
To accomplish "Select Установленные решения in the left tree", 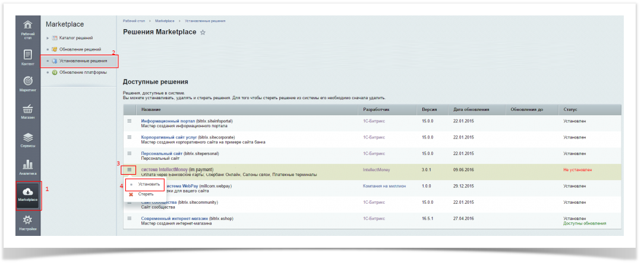I will click(83, 61).
